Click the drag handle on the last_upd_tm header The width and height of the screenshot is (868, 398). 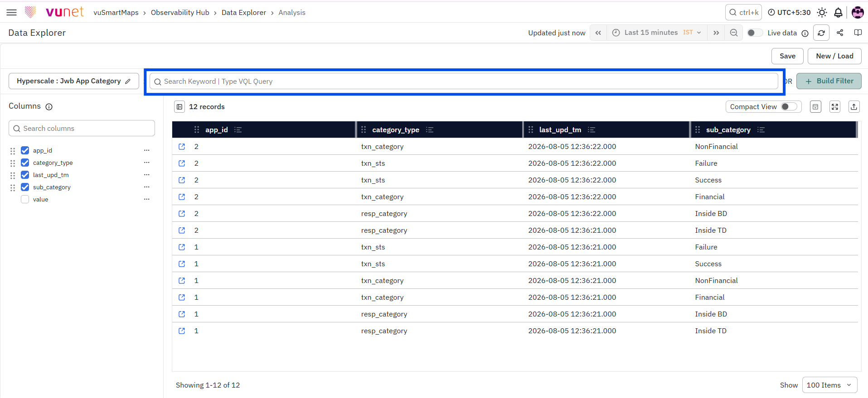(x=531, y=129)
